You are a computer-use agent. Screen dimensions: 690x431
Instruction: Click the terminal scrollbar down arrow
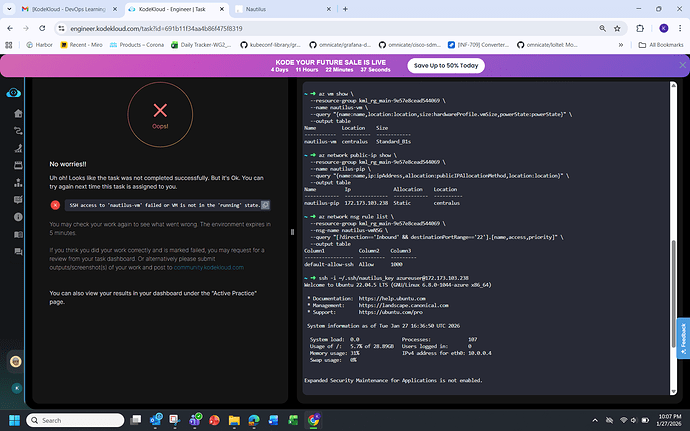(x=673, y=391)
